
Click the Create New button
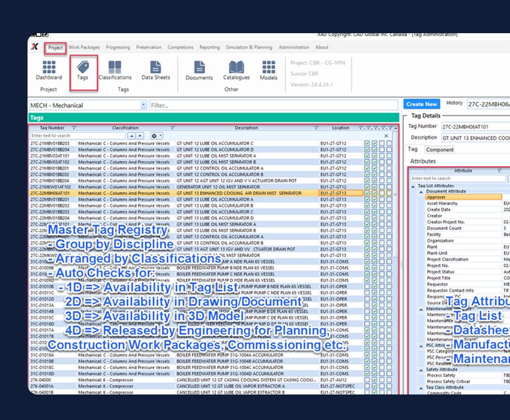click(x=422, y=104)
